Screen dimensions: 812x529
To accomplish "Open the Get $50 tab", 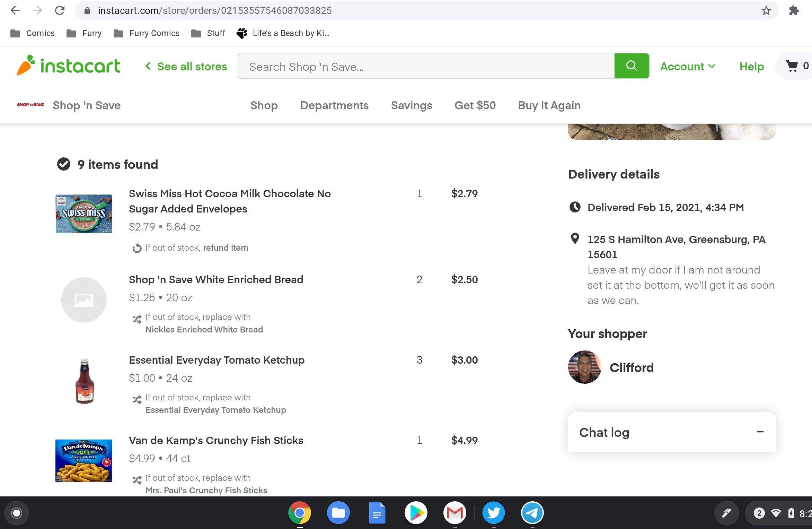I will [x=475, y=105].
